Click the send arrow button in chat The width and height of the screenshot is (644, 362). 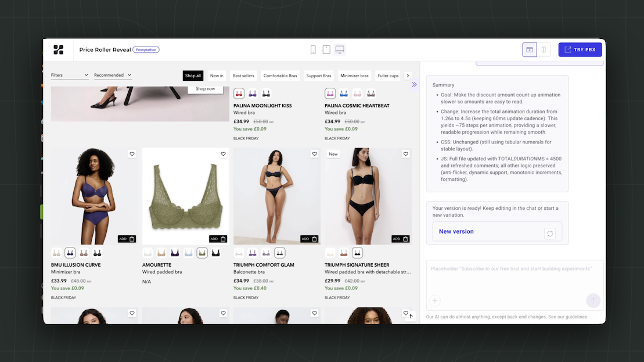593,301
